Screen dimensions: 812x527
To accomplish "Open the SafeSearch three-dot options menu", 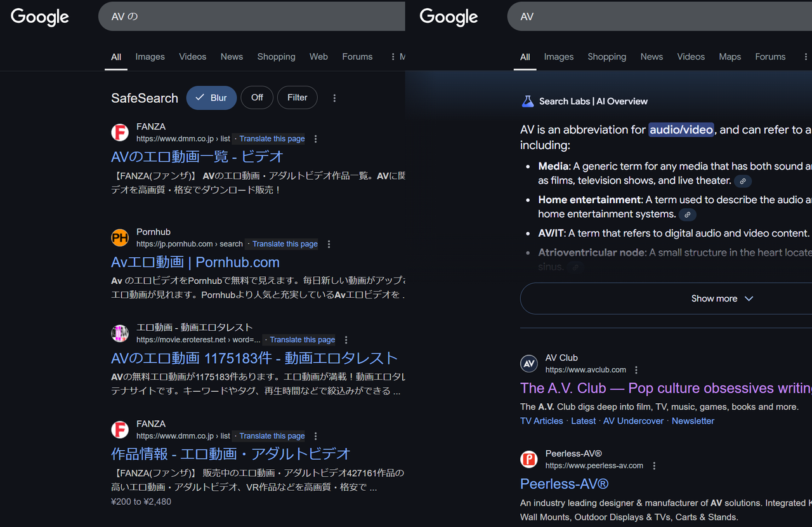I will click(x=334, y=98).
